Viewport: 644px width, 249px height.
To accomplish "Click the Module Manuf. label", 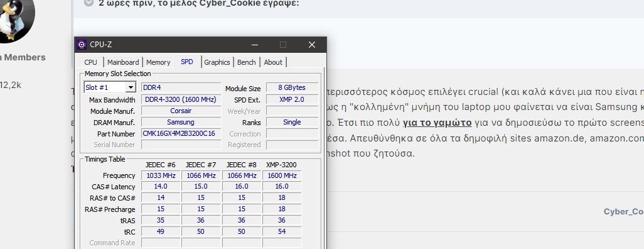I will [x=112, y=111].
